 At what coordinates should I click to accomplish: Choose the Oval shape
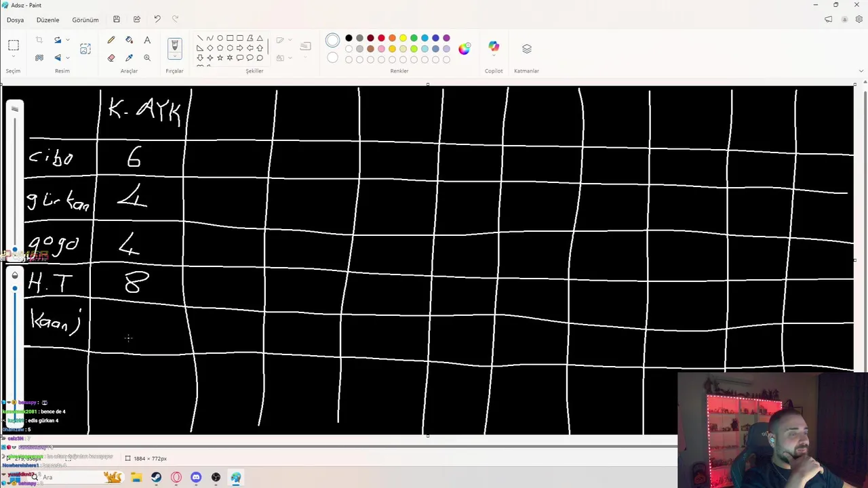220,38
